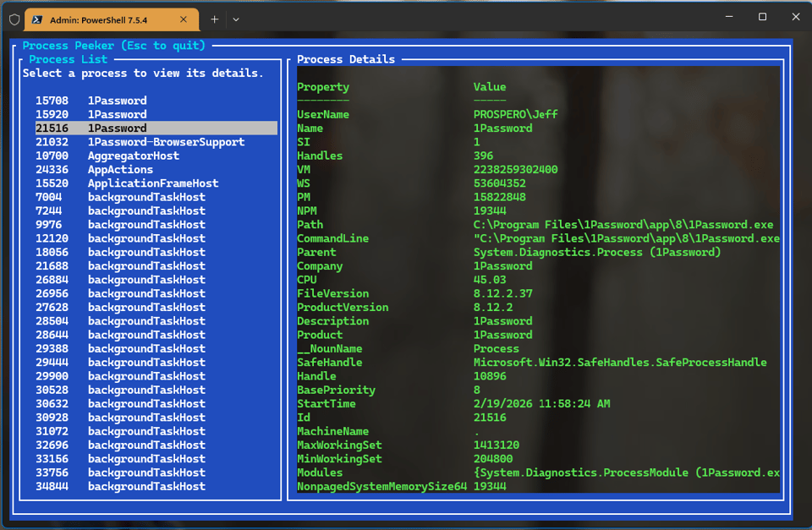Click the admin shield icon in title bar

[14, 19]
